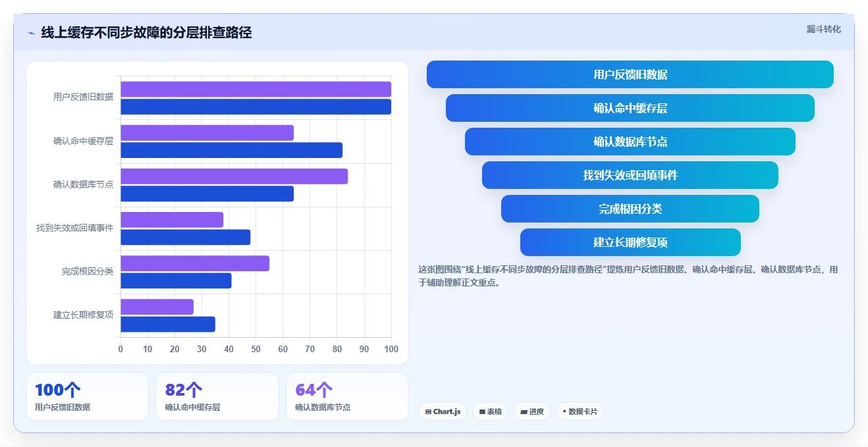Screen dimensions: 868x447
Task: Click the purple bar for 用户反馈旧数据
Action: 256,90
